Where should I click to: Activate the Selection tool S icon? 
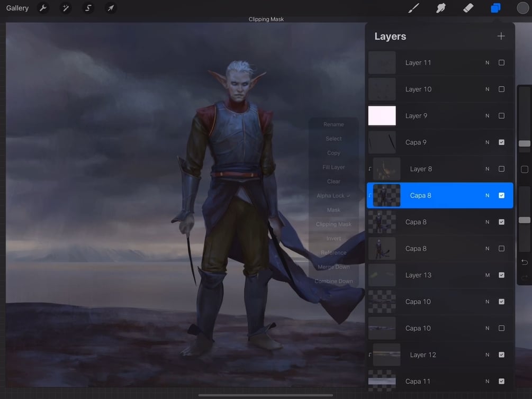pyautogui.click(x=88, y=8)
